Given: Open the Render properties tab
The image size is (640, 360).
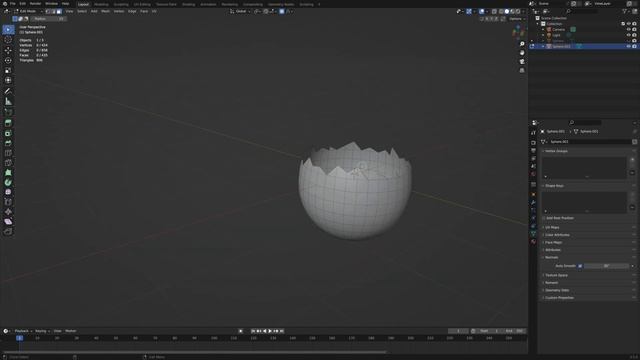Looking at the screenshot, I should click(x=533, y=142).
